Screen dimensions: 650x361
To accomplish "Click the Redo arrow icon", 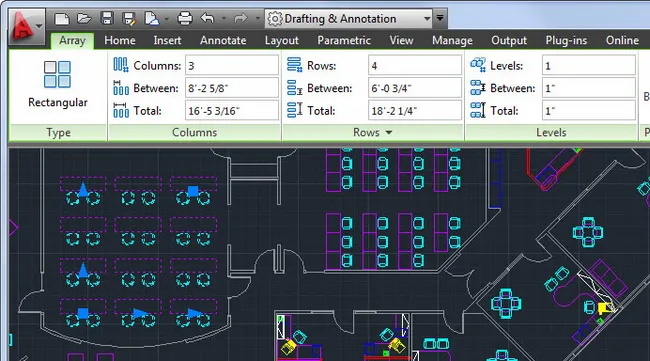I will 240,19.
